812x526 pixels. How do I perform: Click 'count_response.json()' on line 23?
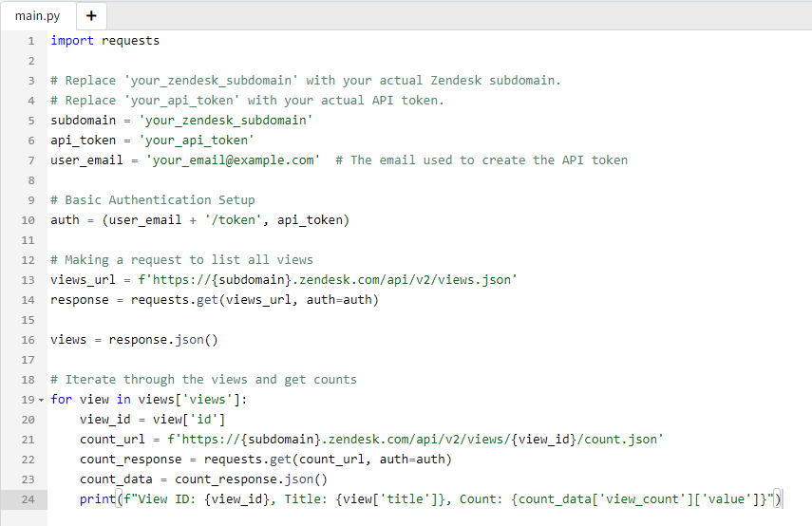[251, 479]
